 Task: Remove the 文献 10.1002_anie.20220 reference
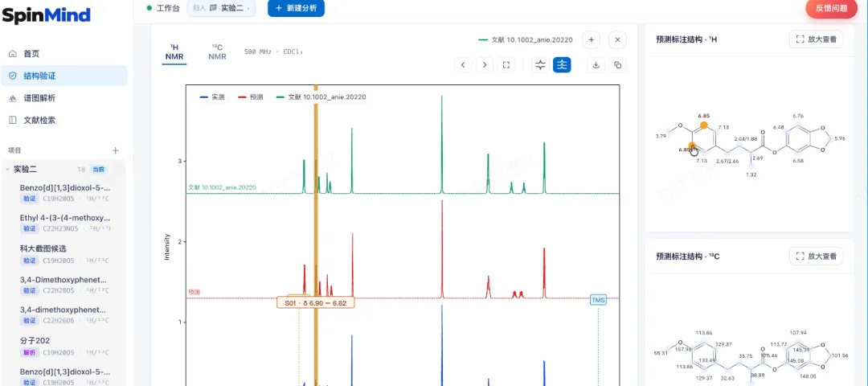(x=617, y=40)
